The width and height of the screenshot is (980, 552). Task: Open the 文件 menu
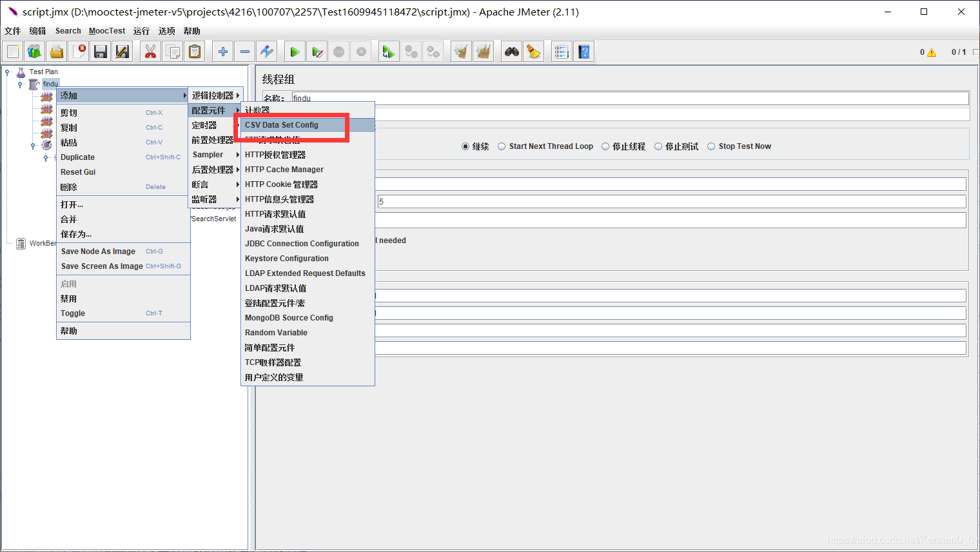point(13,31)
